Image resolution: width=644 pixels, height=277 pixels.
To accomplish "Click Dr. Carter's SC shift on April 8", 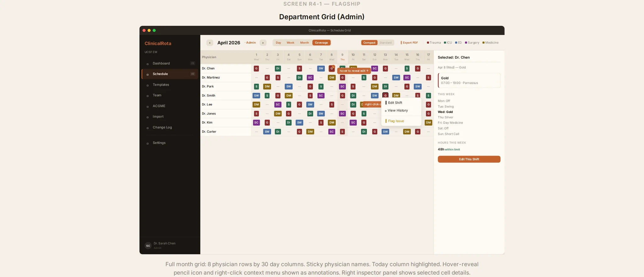I will pos(332,132).
